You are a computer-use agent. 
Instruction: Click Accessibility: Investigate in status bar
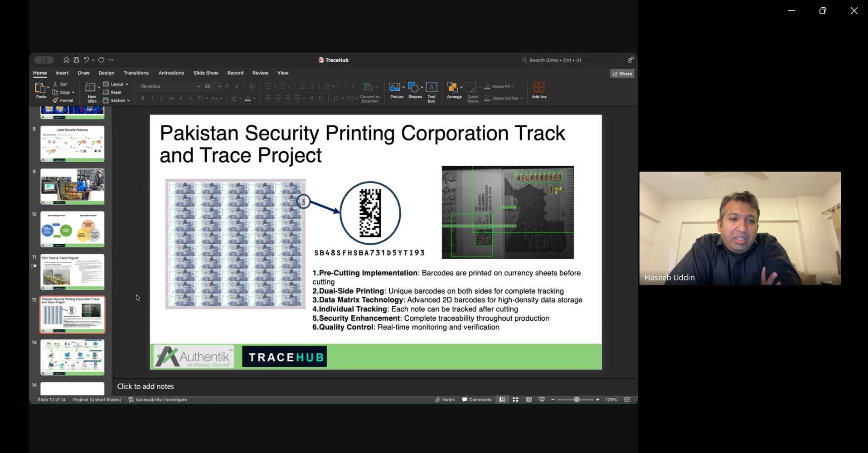158,400
